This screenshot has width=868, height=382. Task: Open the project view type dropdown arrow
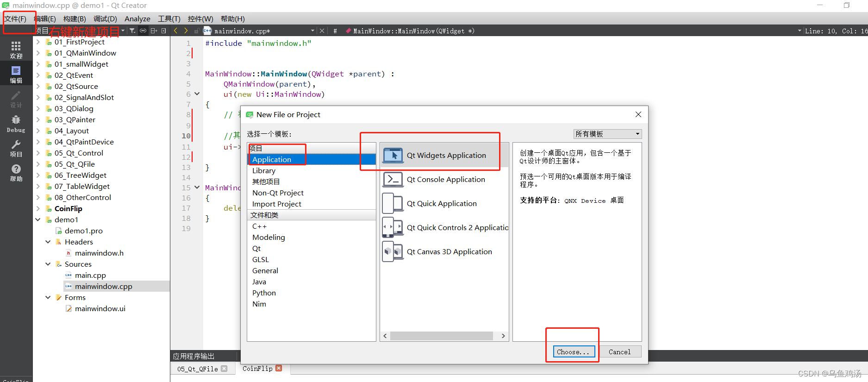pyautogui.click(x=123, y=31)
